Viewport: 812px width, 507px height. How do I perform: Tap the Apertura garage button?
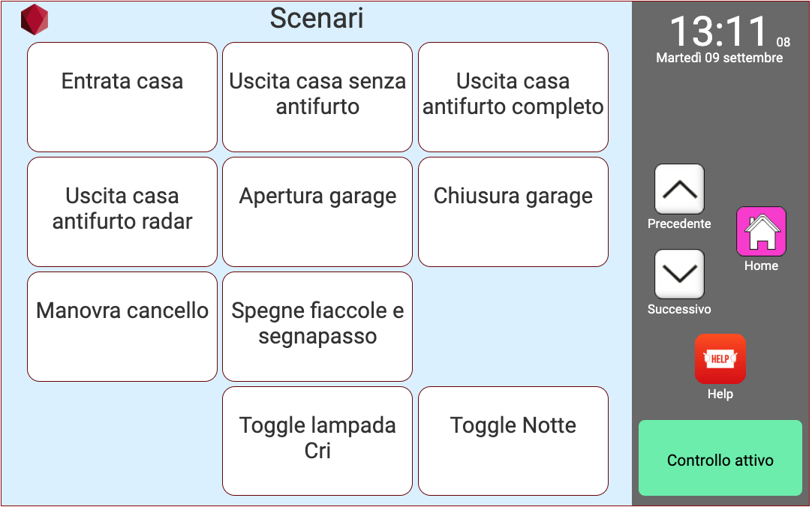[317, 211]
